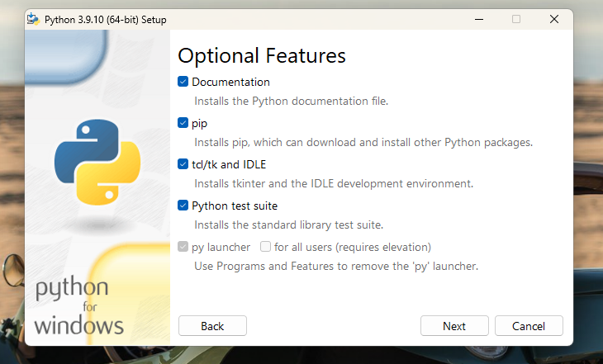Uncheck the Python test suite option
Image resolution: width=603 pixels, height=364 pixels.
[183, 206]
